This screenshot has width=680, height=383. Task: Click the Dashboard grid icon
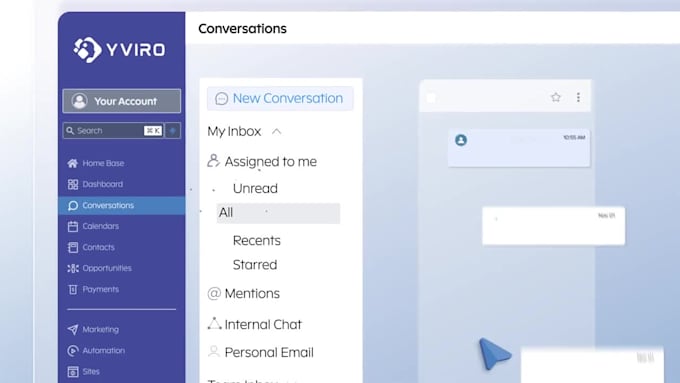pos(72,184)
